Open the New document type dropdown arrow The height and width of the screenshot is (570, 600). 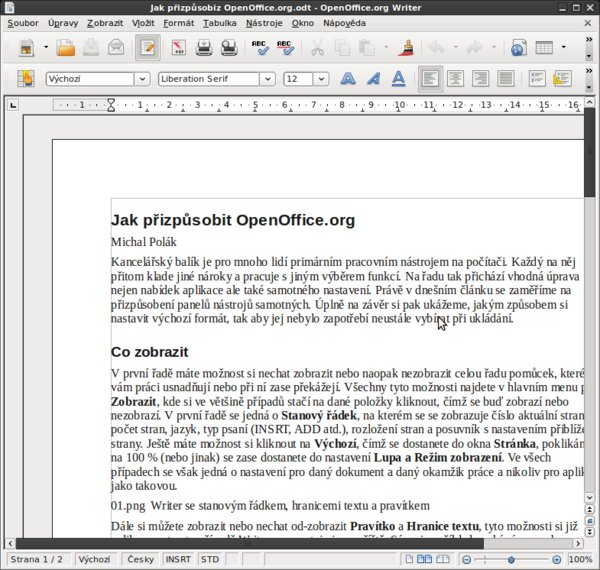pyautogui.click(x=46, y=47)
